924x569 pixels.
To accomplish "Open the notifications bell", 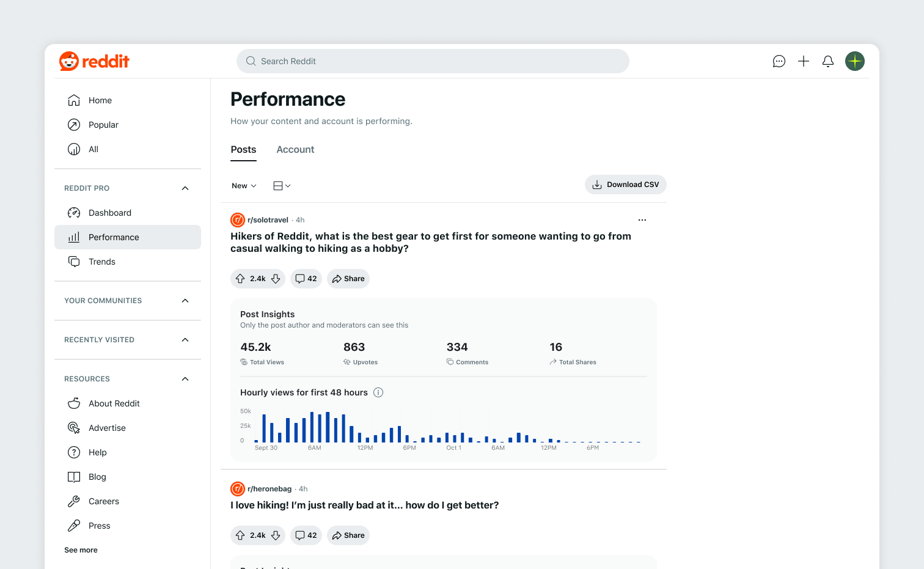I will (x=828, y=61).
